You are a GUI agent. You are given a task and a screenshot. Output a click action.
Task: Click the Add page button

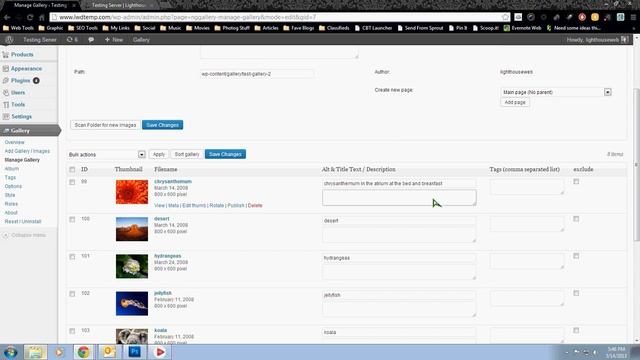pyautogui.click(x=515, y=102)
